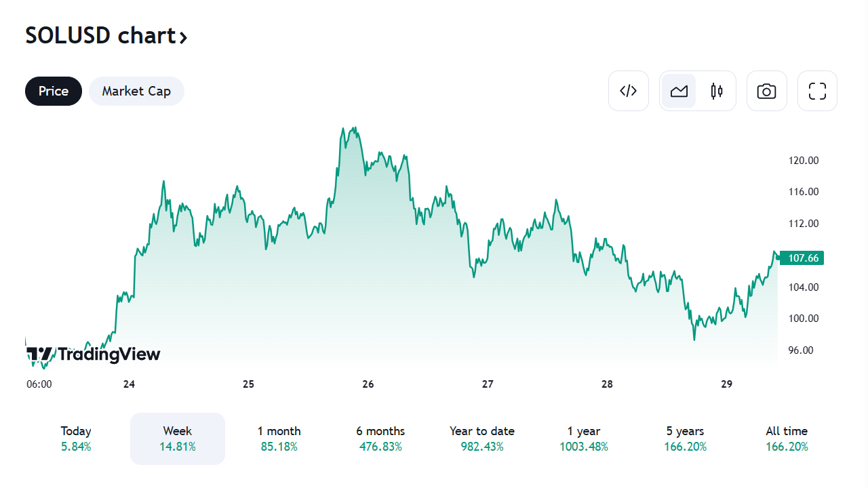The width and height of the screenshot is (868, 488).
Task: Select the Price toggle
Action: pos(54,91)
